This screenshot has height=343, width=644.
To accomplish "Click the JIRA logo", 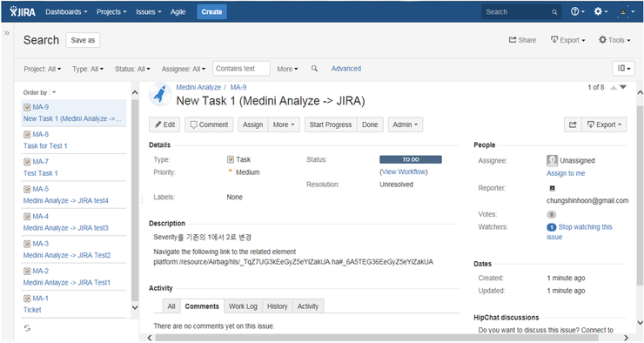I will click(23, 11).
